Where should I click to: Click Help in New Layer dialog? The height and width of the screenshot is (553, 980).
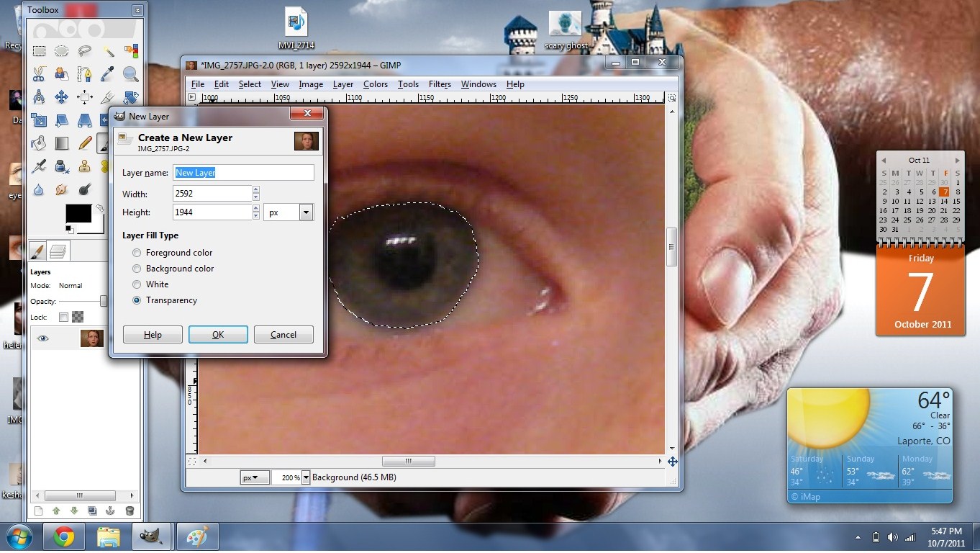[153, 334]
